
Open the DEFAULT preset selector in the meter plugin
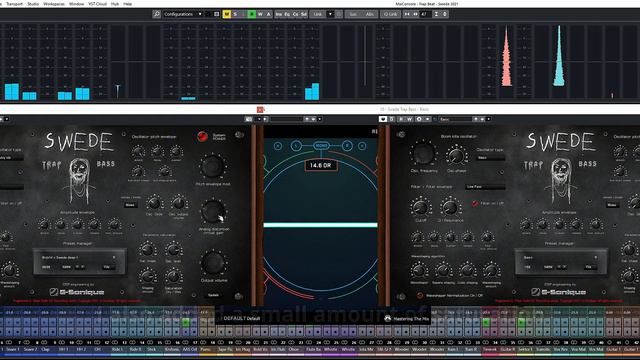pos(242,318)
